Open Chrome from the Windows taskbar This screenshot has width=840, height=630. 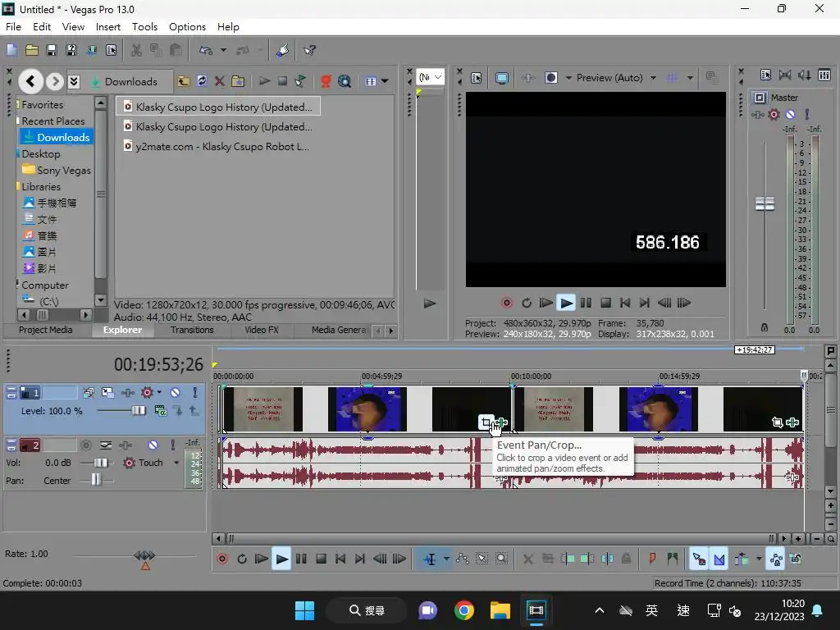pyautogui.click(x=464, y=610)
